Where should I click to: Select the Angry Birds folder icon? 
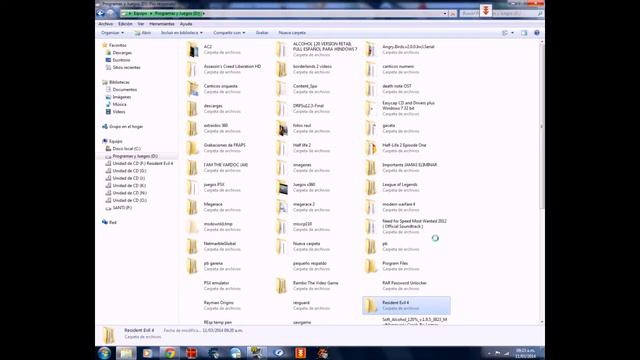[x=371, y=49]
